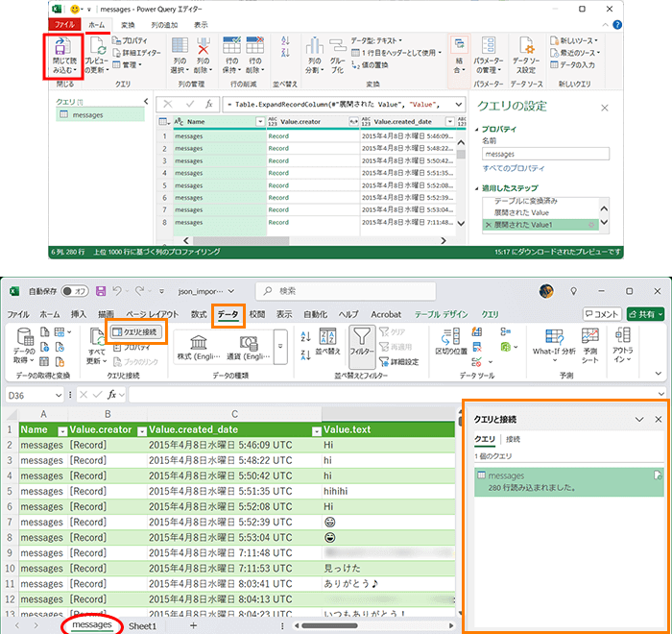Open Add Column tab in Power Query
This screenshot has height=634, width=672.
click(164, 25)
